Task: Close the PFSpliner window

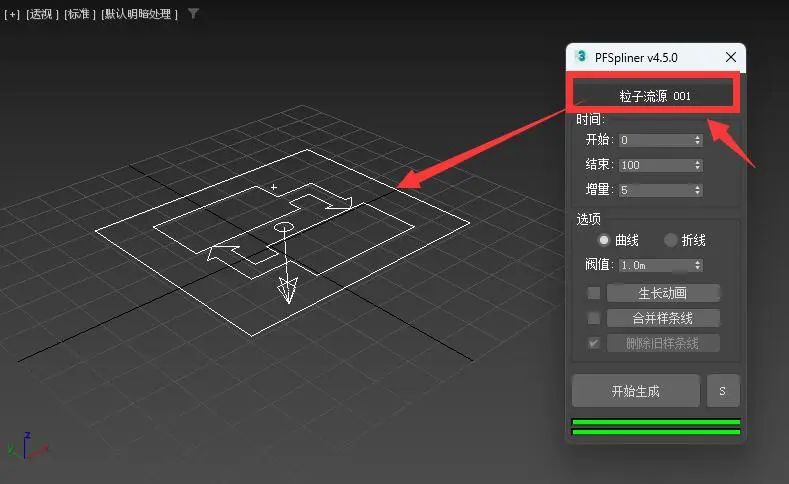Action: (x=731, y=57)
